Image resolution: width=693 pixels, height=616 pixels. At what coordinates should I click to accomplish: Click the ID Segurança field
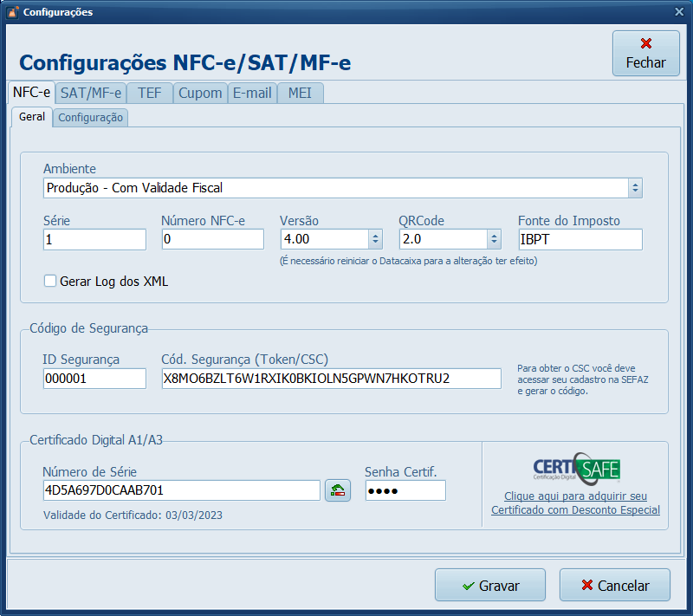[94, 378]
